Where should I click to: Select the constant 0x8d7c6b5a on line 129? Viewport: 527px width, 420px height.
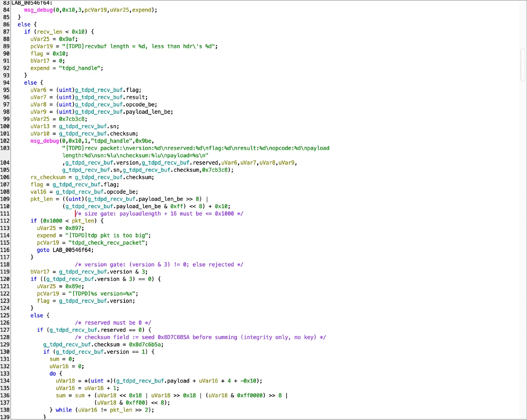pyautogui.click(x=145, y=345)
